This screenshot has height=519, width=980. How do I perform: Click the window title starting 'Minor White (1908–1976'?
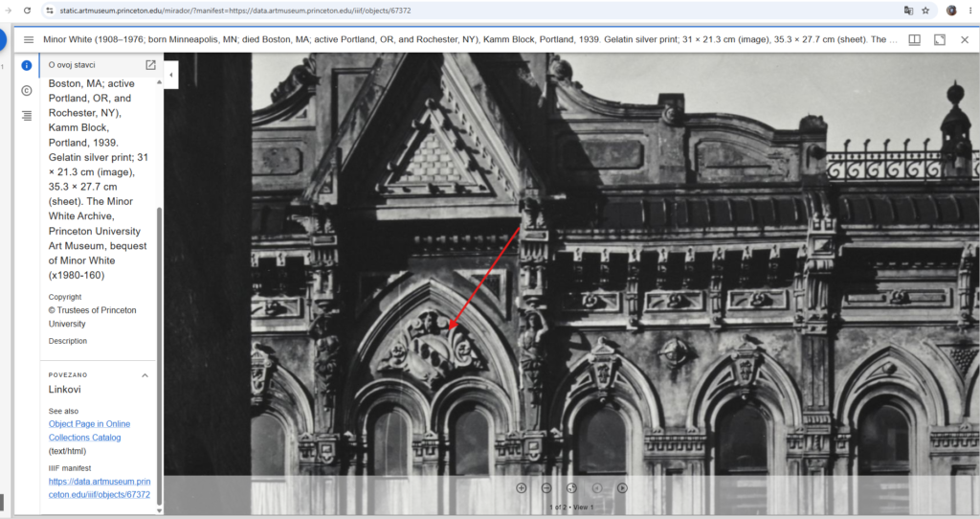470,39
